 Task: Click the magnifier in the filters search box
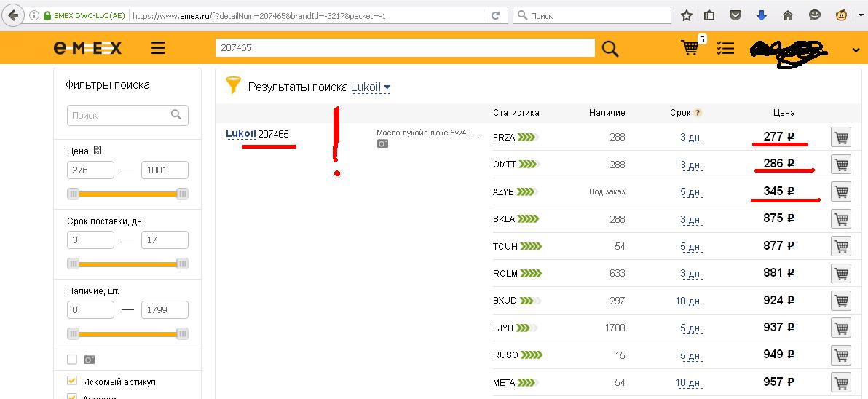pos(176,114)
